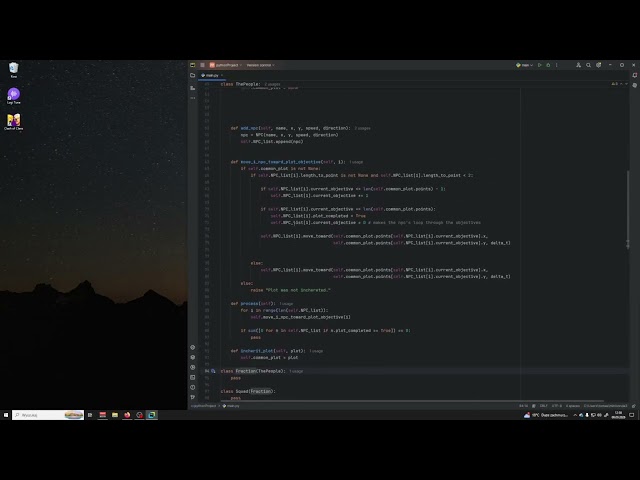The height and width of the screenshot is (480, 640).
Task: Open the Services tool window
Action: click(193, 367)
